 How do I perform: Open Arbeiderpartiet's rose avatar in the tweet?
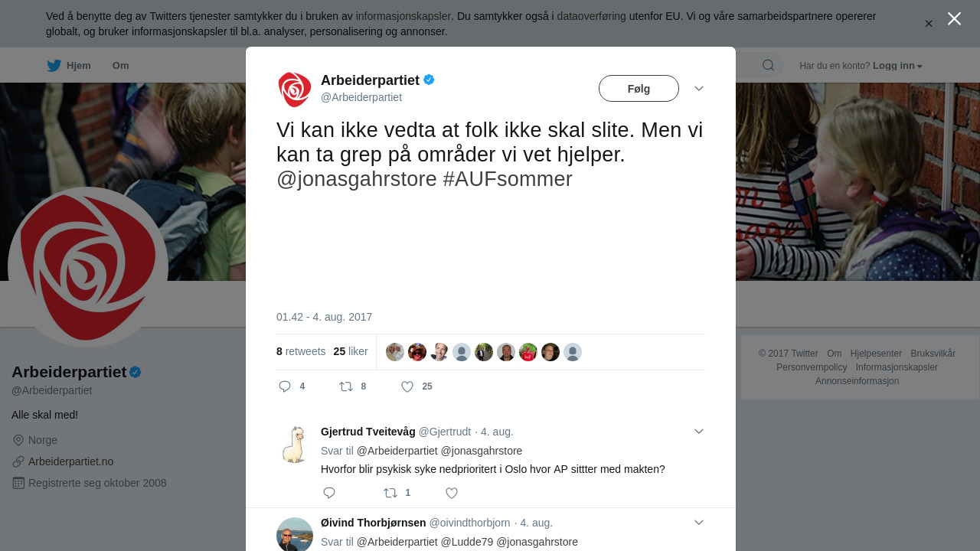[295, 90]
